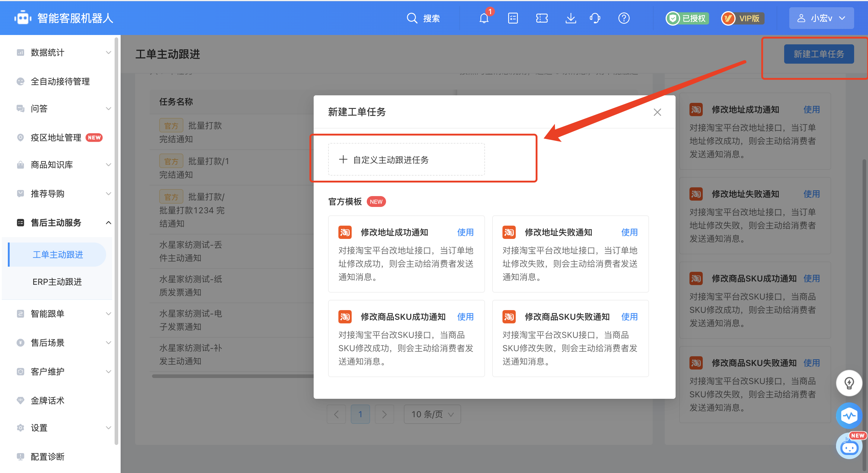Click the lightbulb tips floating button
The image size is (868, 473).
[x=849, y=383]
